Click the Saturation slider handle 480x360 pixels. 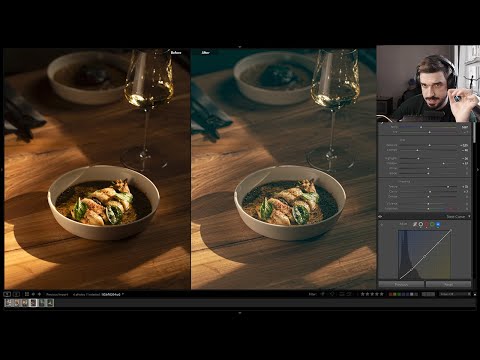pos(428,209)
